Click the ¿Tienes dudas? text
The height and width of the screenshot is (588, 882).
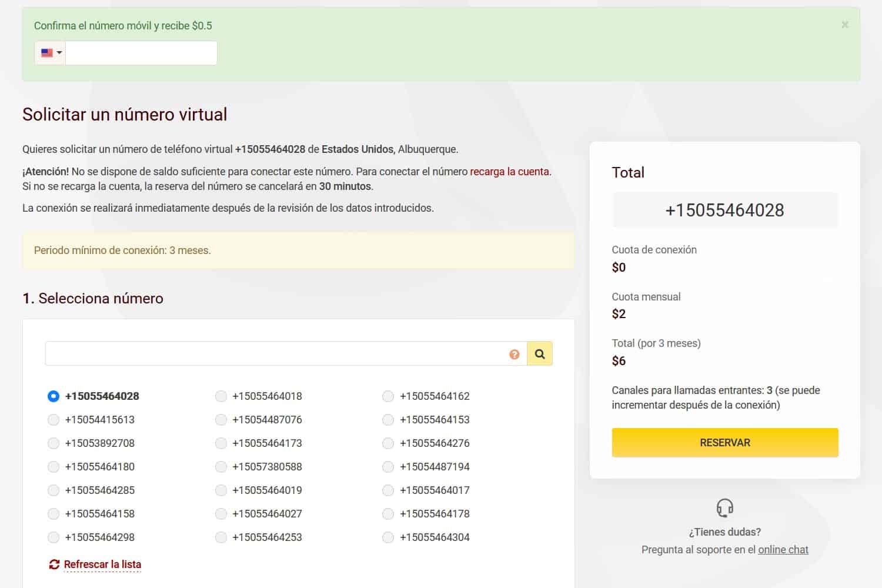pos(725,532)
